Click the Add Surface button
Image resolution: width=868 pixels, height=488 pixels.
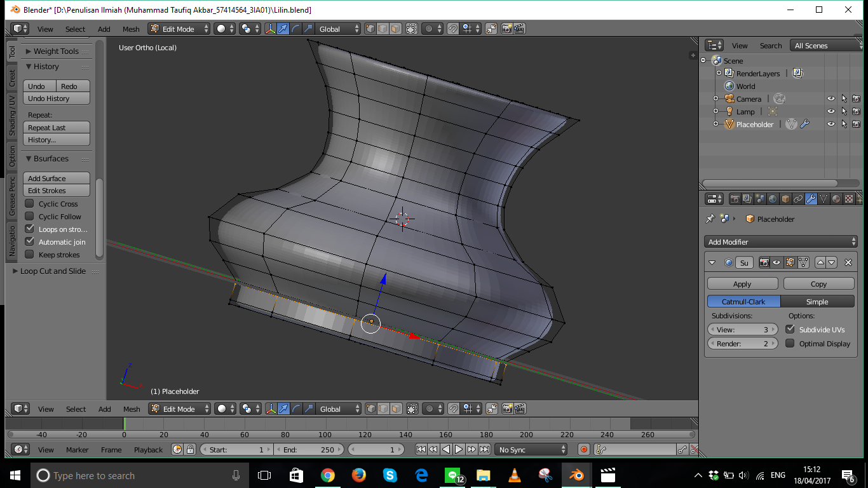click(57, 179)
